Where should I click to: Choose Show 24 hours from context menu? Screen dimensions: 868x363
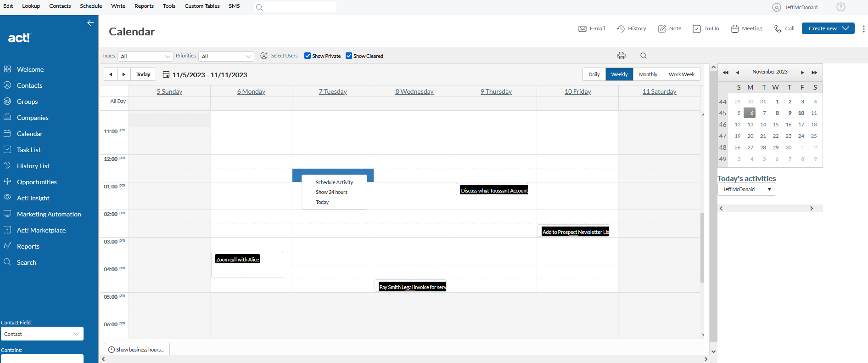[331, 192]
